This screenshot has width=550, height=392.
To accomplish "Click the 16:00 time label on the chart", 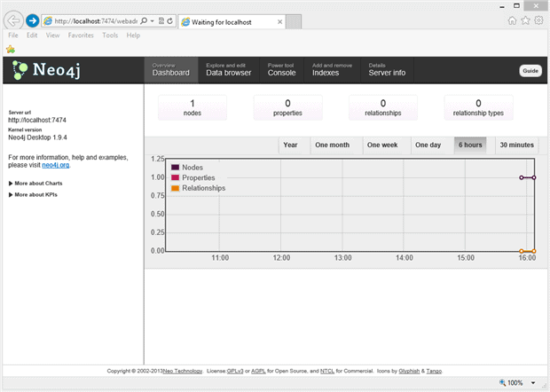I will click(527, 258).
